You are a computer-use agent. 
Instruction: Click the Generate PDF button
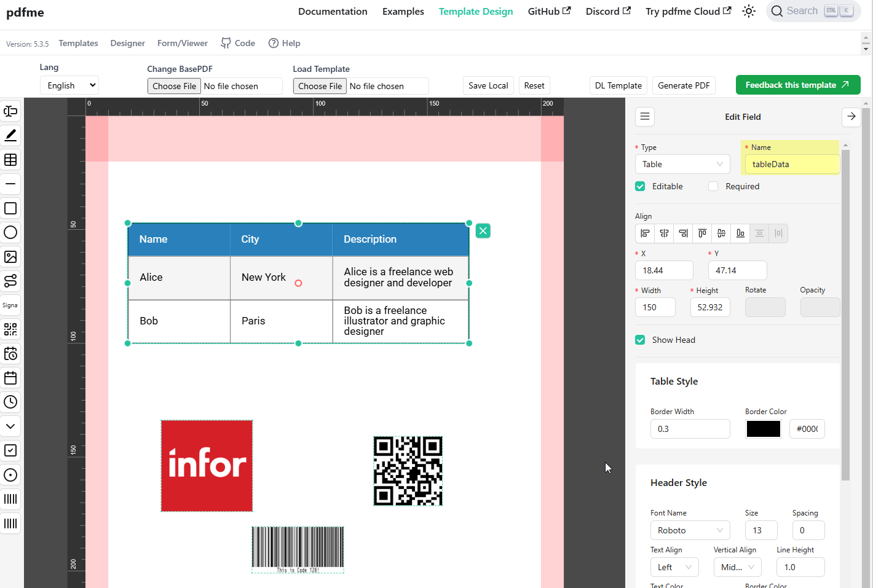[x=684, y=85]
